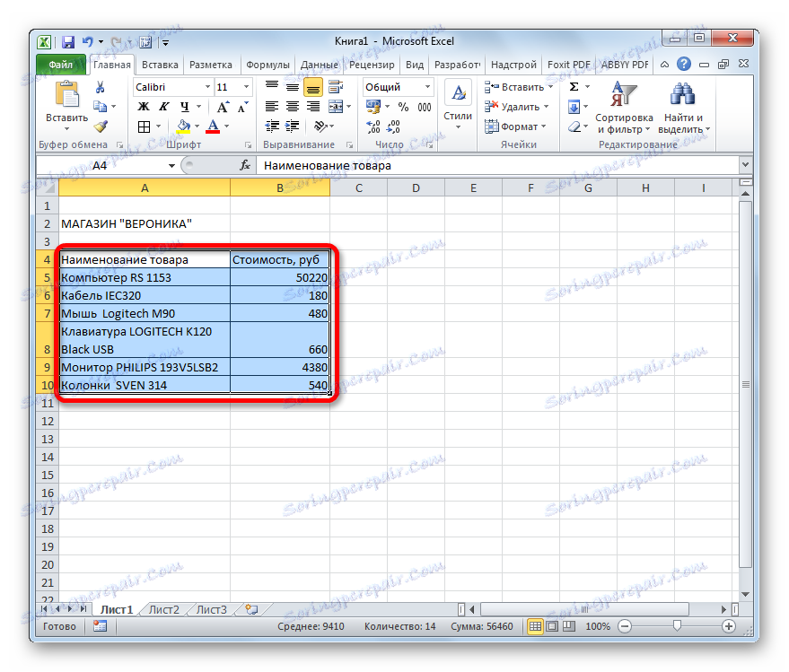This screenshot has height=672, width=789.
Task: Click the accounting currency format icon
Action: point(373,107)
